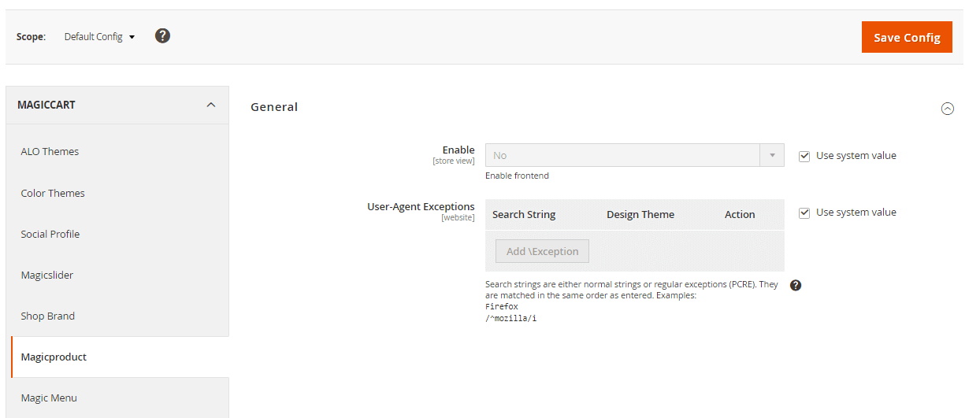
Task: Click the General section heading
Action: [x=274, y=107]
